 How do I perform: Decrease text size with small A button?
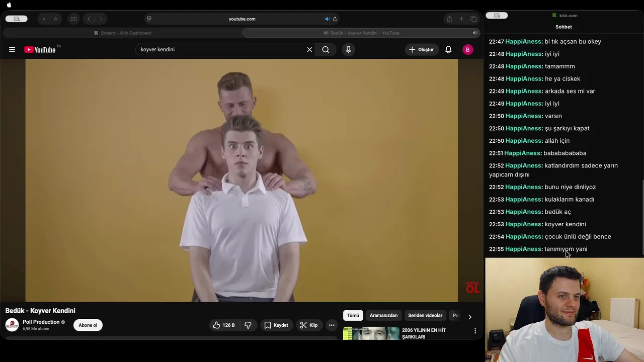(44, 19)
